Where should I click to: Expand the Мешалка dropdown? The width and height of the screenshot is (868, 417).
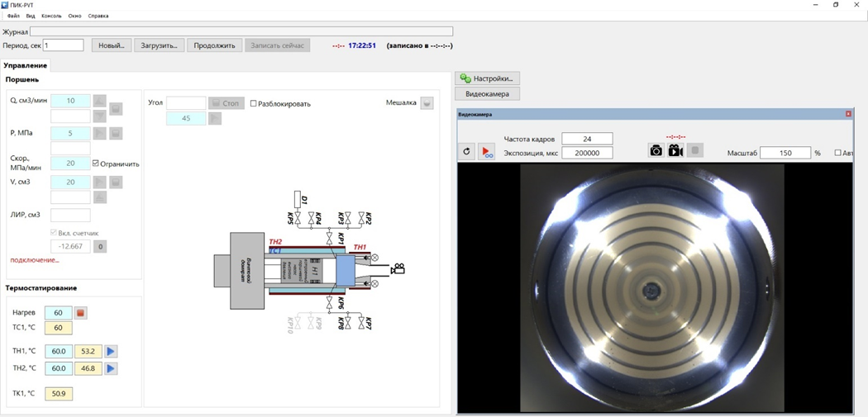click(427, 103)
